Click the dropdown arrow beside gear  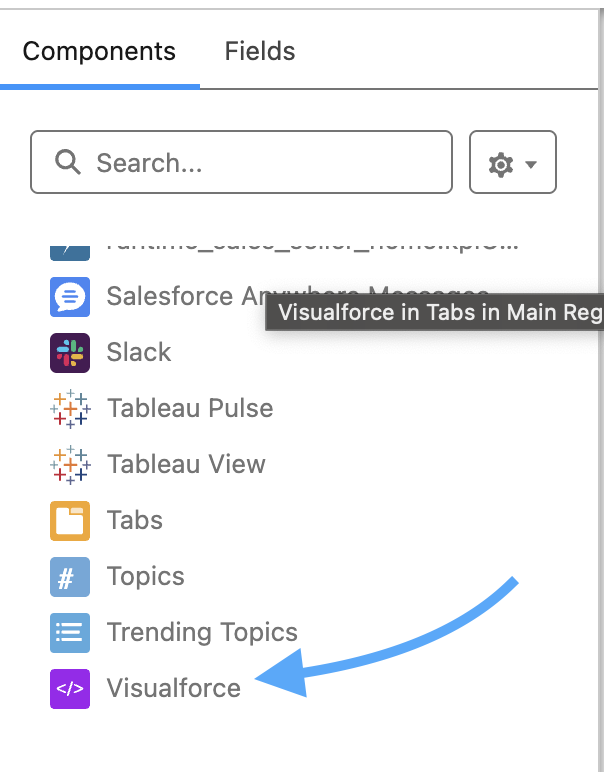531,164
